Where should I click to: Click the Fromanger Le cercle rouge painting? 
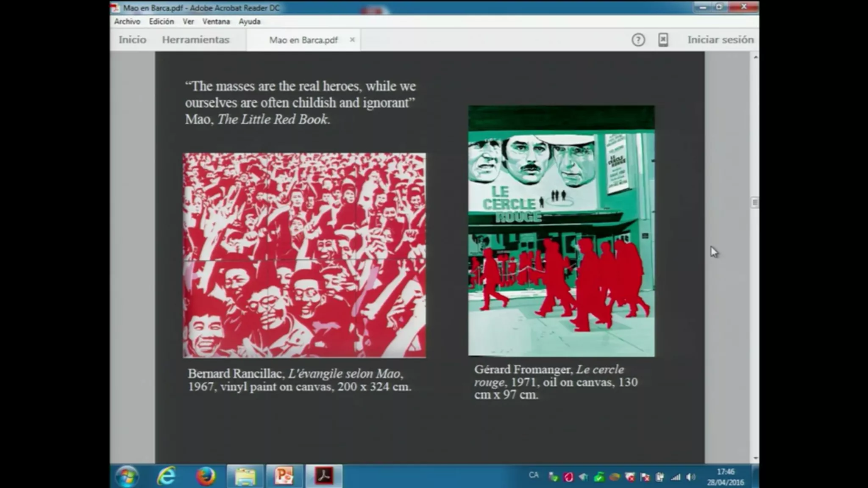pyautogui.click(x=561, y=231)
